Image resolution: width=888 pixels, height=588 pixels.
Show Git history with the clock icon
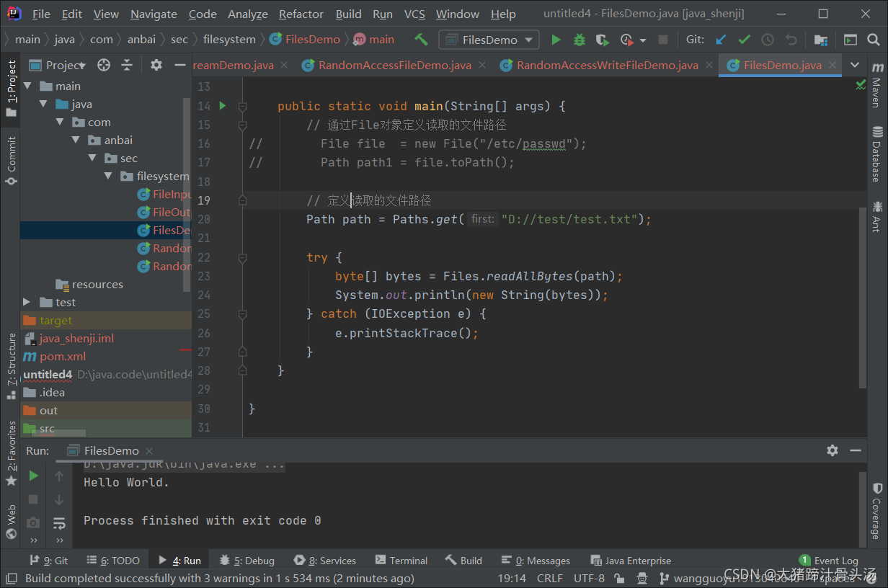pyautogui.click(x=768, y=40)
